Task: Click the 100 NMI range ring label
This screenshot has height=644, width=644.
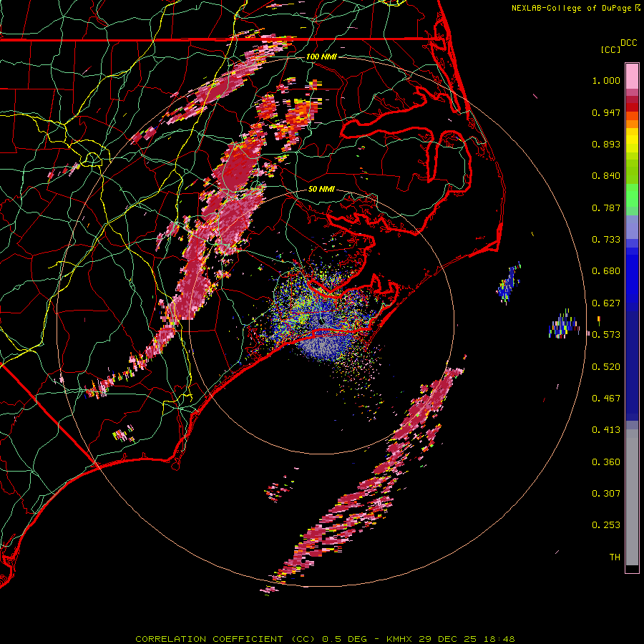Action: (321, 57)
